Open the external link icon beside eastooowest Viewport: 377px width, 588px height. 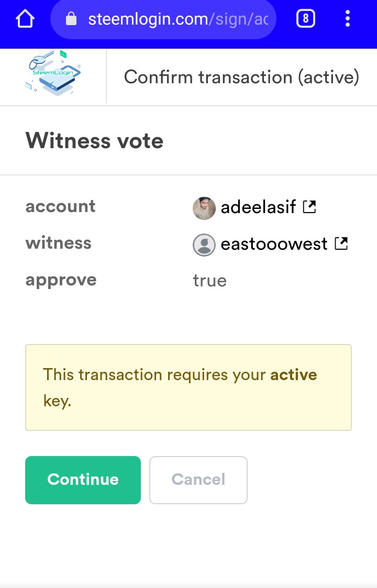click(341, 243)
